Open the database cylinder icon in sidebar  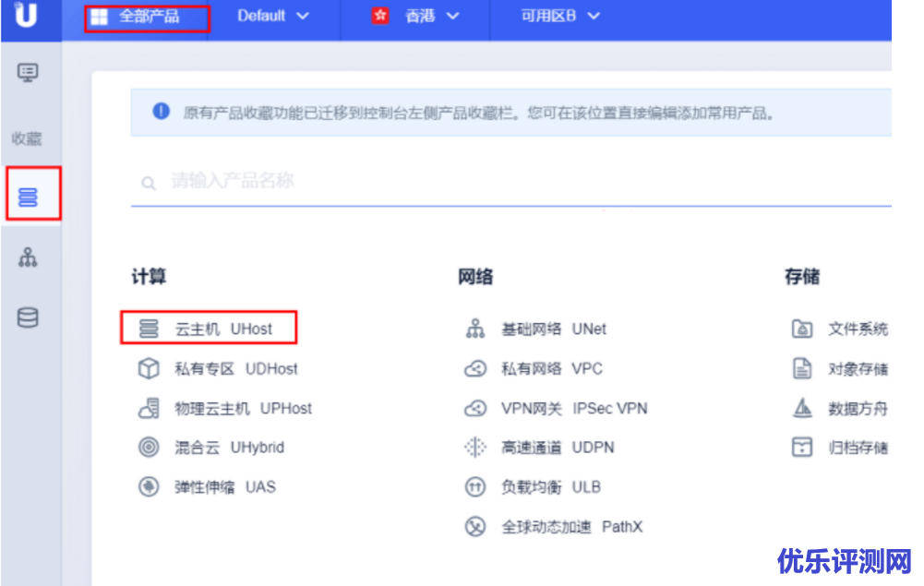coord(28,317)
